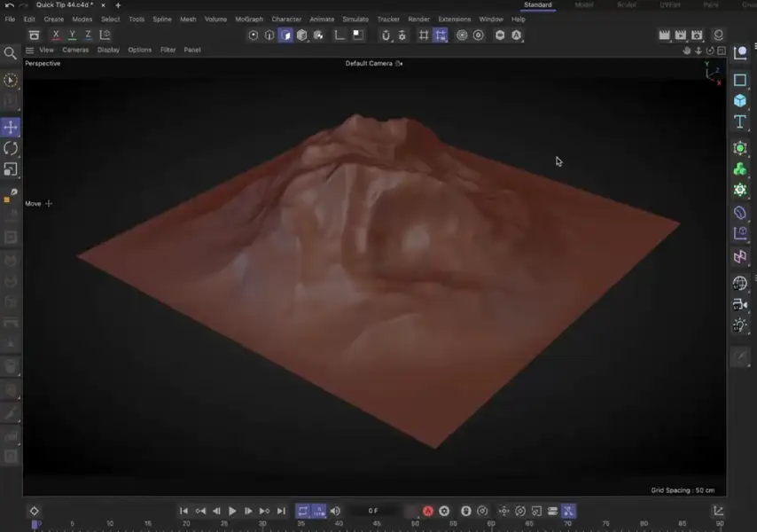Select the cube primitive icon in toolbar
757x532 pixels.
300,35
